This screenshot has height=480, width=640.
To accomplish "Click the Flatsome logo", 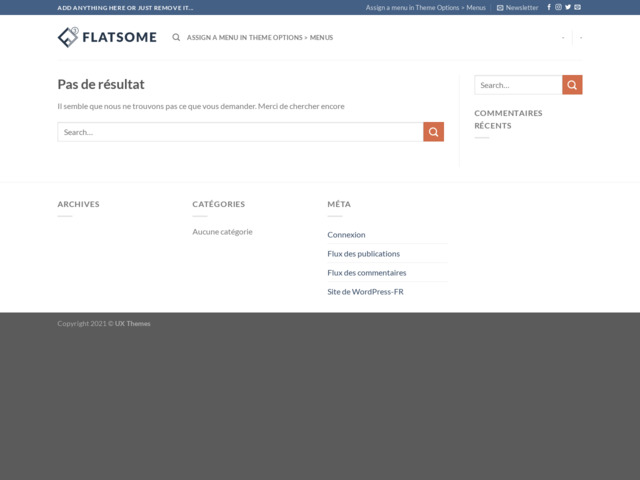I will click(107, 37).
